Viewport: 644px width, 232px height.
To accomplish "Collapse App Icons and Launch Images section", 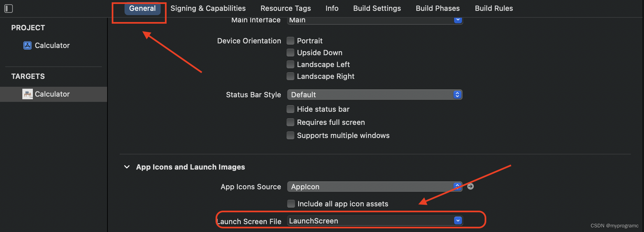I will tap(127, 167).
